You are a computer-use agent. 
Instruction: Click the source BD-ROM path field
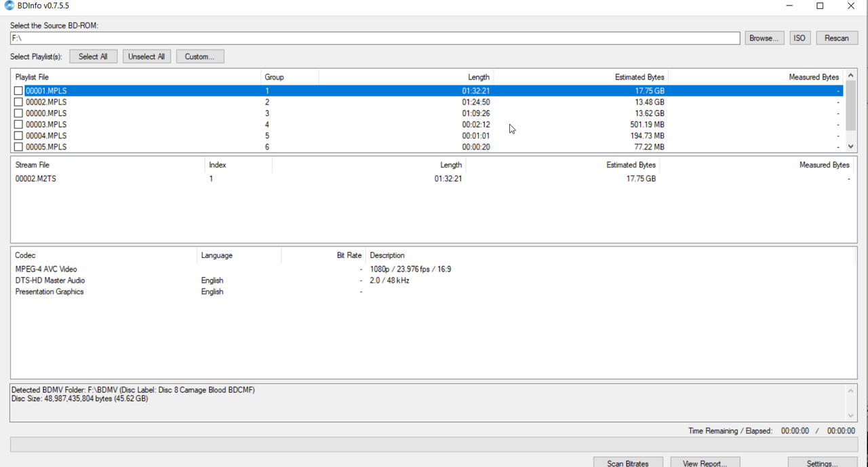pyautogui.click(x=375, y=38)
